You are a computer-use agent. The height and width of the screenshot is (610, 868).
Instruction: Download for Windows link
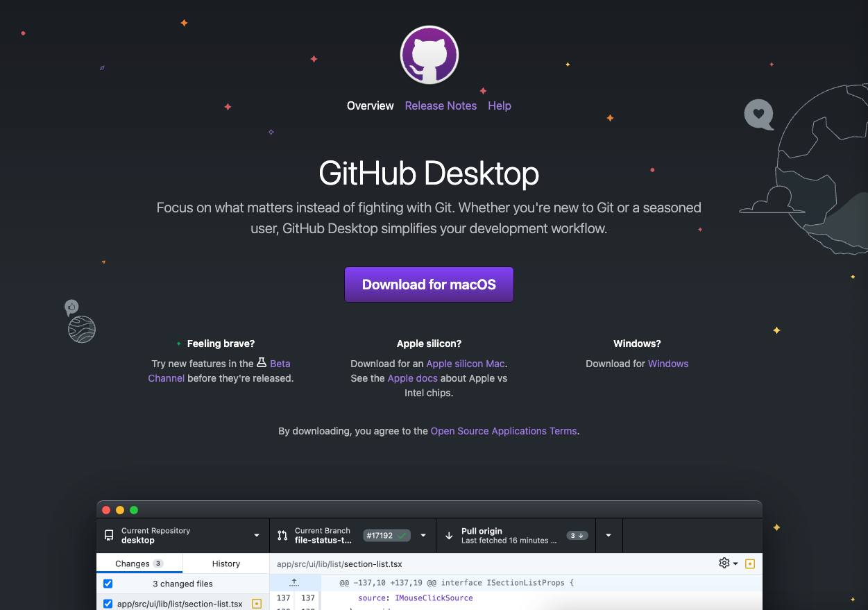(x=668, y=364)
